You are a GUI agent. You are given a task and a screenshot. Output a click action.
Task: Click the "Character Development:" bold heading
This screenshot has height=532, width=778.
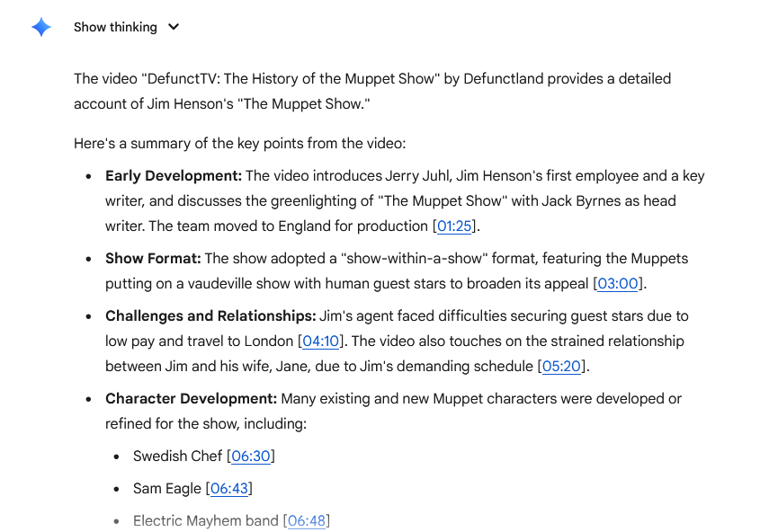[191, 399]
